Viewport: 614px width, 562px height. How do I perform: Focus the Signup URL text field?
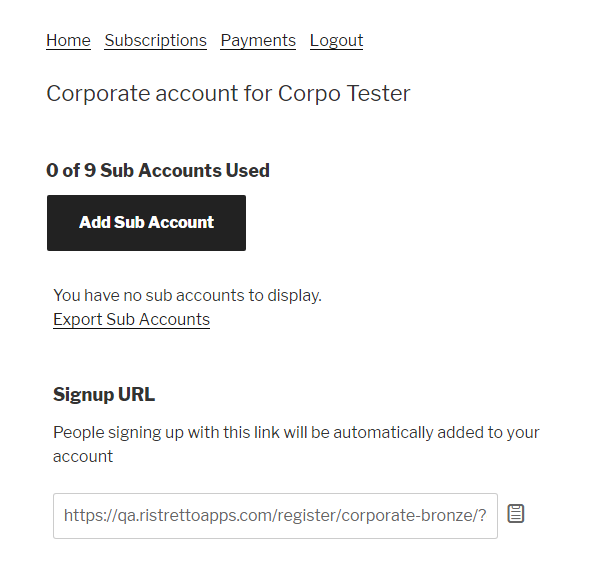[x=275, y=516]
